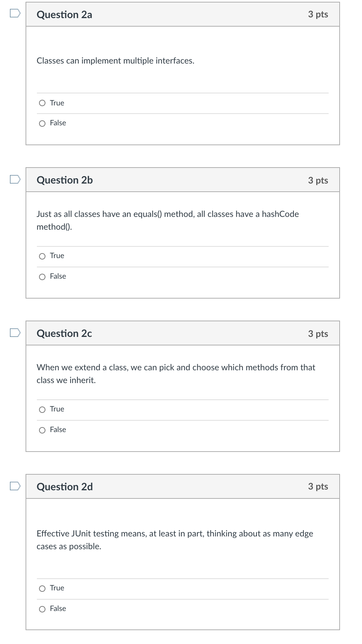Select False for Question 2a
The height and width of the screenshot is (644, 362).
coord(42,124)
